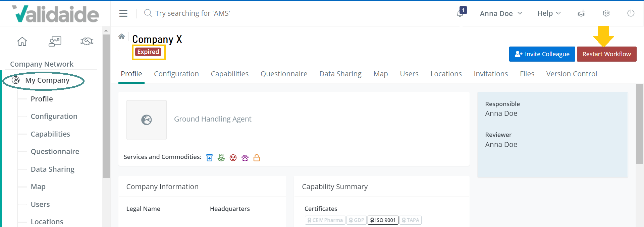Click the Ground Handling Agent text
The image size is (644, 227).
pos(213,119)
